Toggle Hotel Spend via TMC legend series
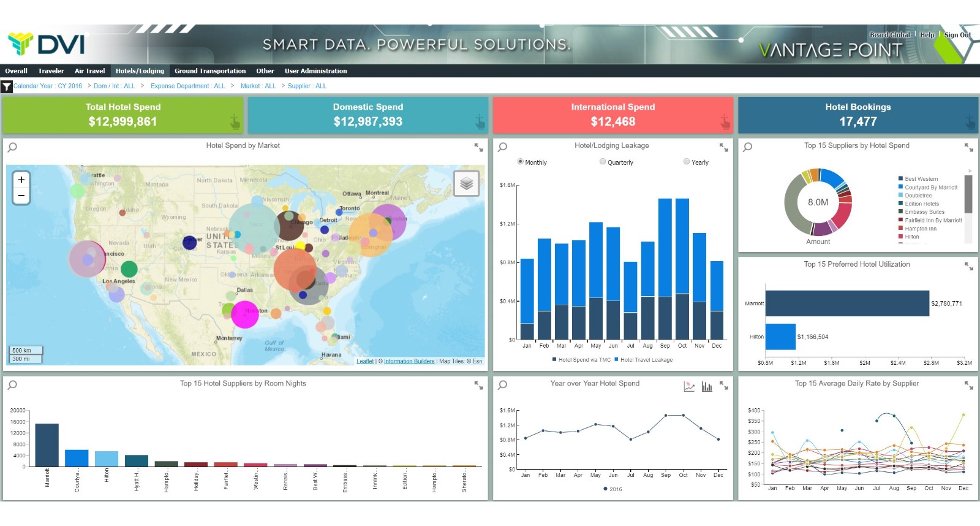Image resolution: width=980 pixels, height=526 pixels. tap(581, 360)
